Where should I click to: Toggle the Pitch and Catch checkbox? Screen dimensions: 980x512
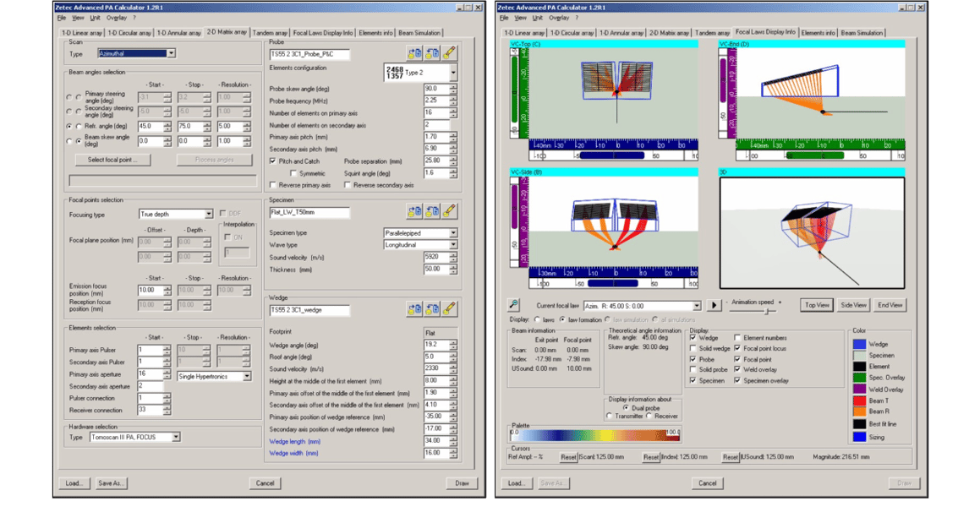pyautogui.click(x=273, y=161)
